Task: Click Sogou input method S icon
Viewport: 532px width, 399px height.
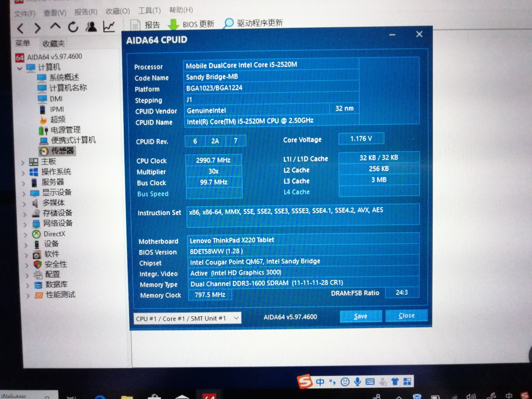Action: (305, 381)
